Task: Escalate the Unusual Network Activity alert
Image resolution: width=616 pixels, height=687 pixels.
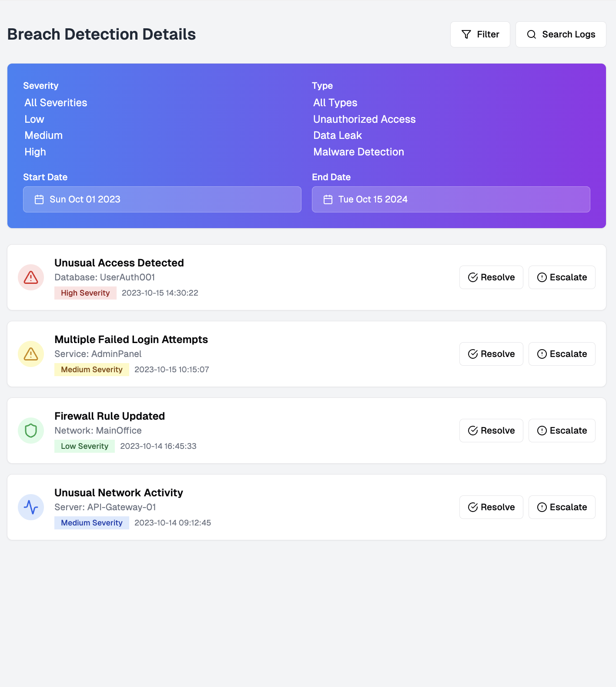Action: [x=562, y=507]
